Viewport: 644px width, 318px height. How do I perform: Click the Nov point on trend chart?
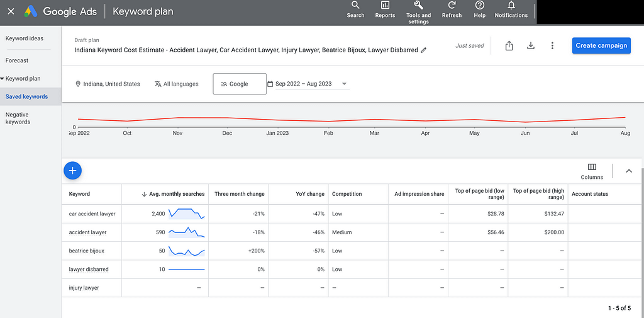177,118
